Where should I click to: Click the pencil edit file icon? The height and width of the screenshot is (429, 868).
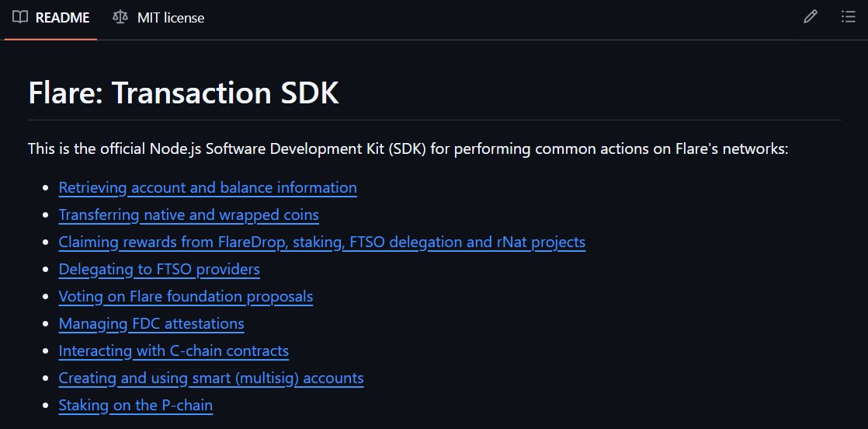tap(810, 17)
